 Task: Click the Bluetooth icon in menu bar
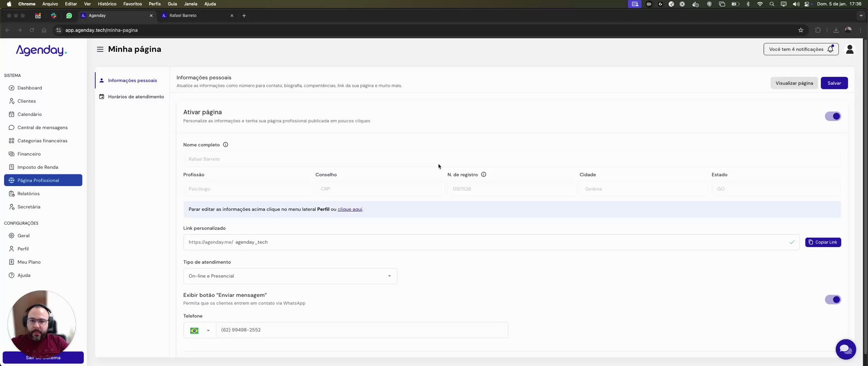[748, 4]
